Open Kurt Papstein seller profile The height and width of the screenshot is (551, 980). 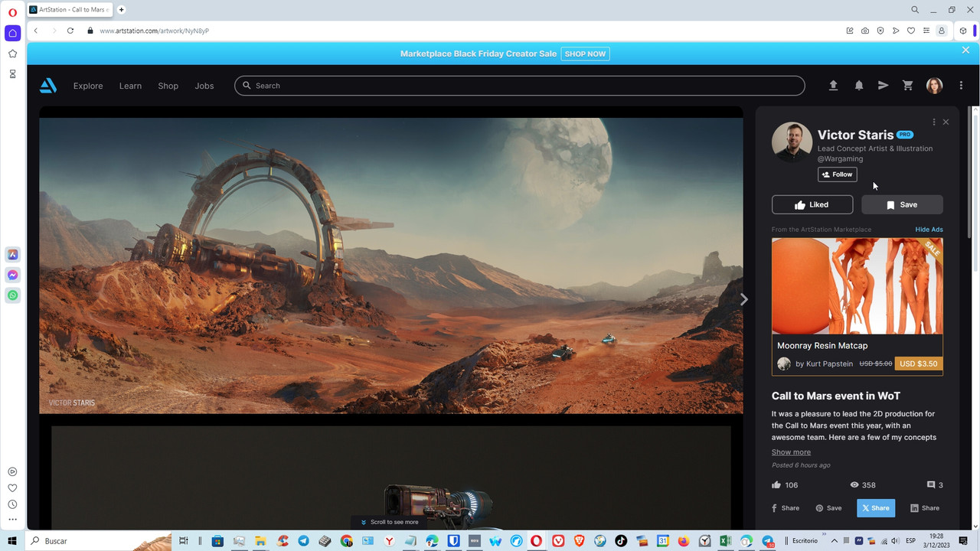[x=824, y=364]
